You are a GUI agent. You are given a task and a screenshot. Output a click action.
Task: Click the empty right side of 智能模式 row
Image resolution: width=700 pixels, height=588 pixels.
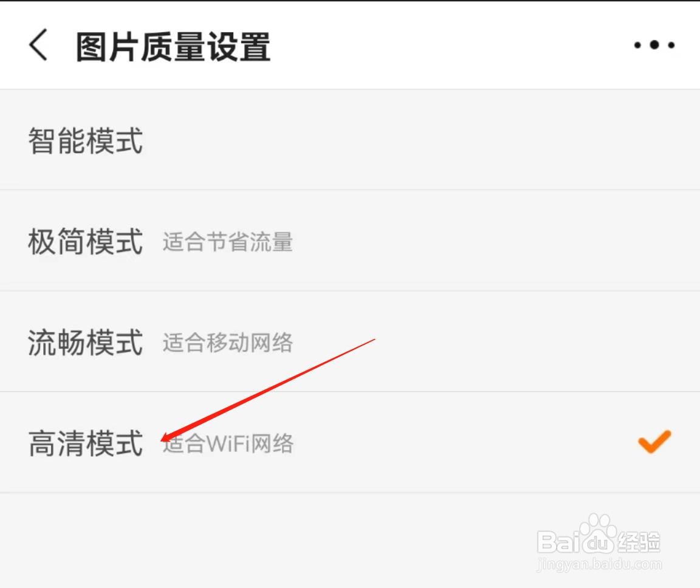coord(491,140)
